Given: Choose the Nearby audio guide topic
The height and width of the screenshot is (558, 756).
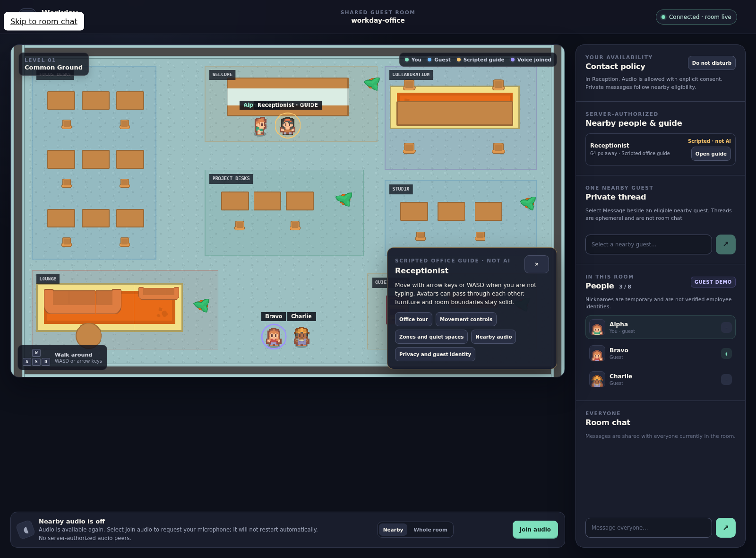Looking at the screenshot, I should [x=493, y=337].
